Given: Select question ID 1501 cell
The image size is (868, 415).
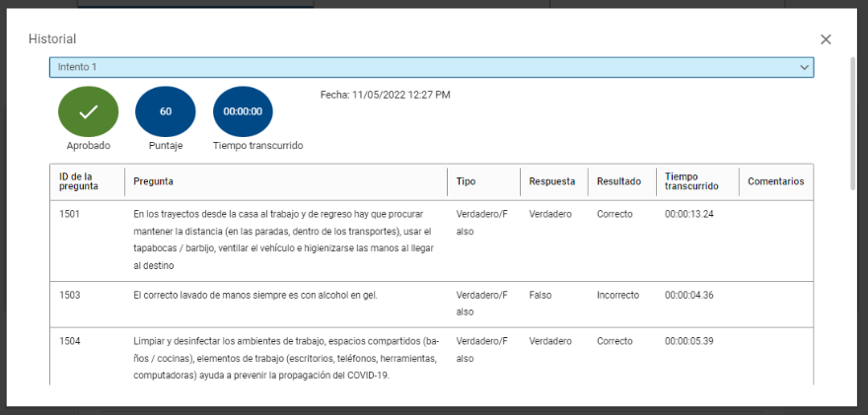Looking at the screenshot, I should pos(69,214).
